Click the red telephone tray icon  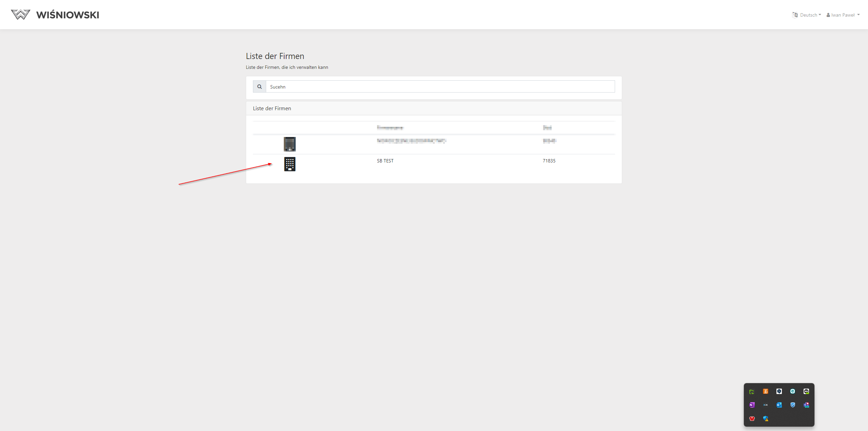coord(752,418)
